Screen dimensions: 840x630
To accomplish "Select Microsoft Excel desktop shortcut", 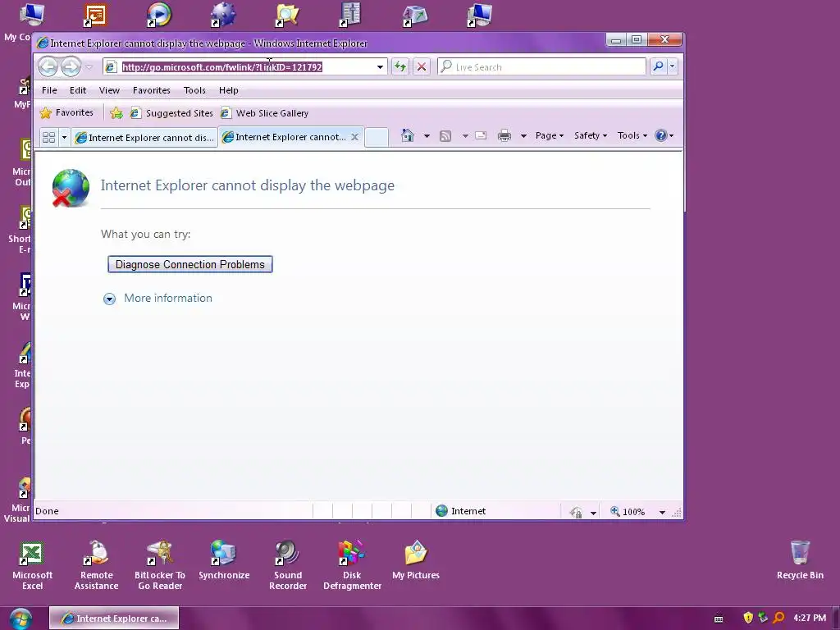I will pyautogui.click(x=32, y=566).
